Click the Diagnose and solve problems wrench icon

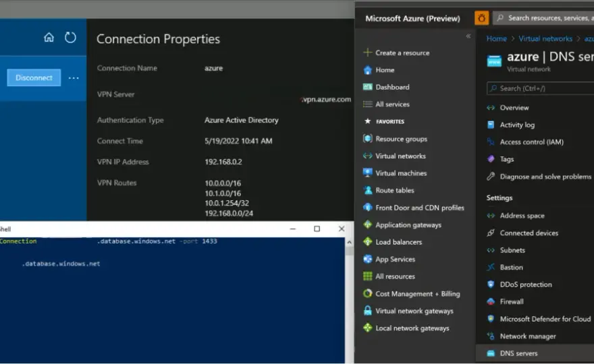click(x=491, y=177)
